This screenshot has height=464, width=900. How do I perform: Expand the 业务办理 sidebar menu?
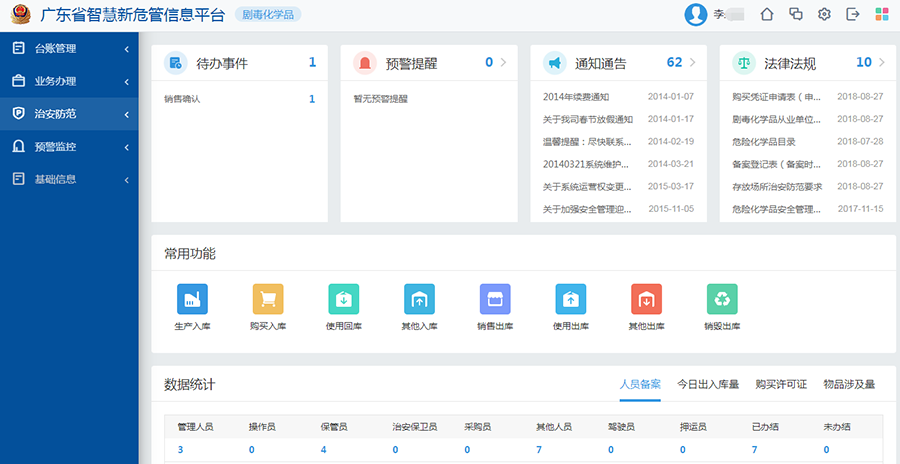(68, 81)
